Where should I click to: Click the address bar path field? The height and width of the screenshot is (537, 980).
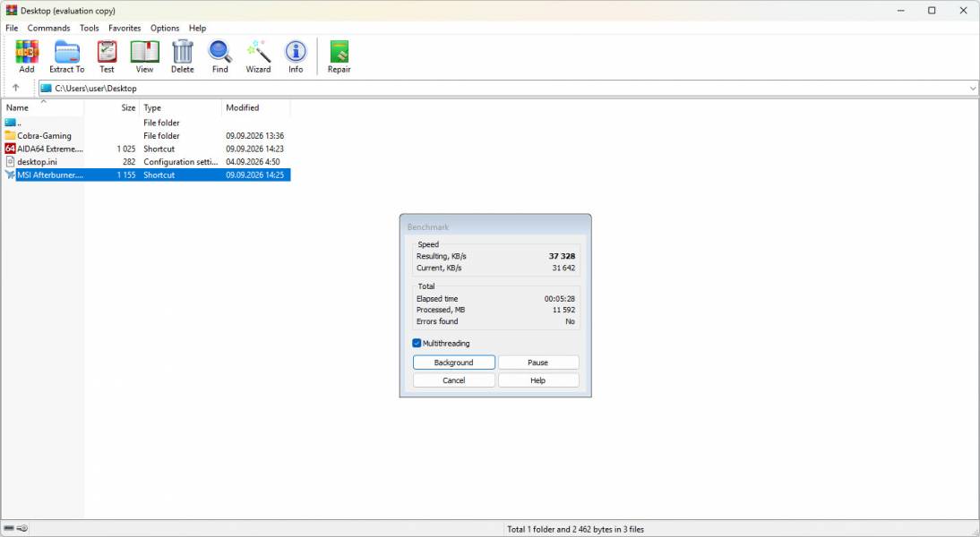tap(508, 88)
